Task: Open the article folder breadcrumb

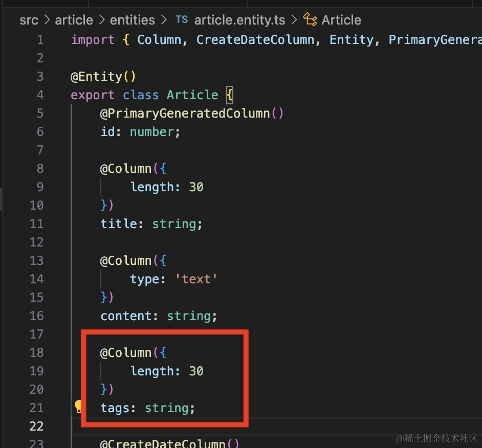Action: point(74,20)
